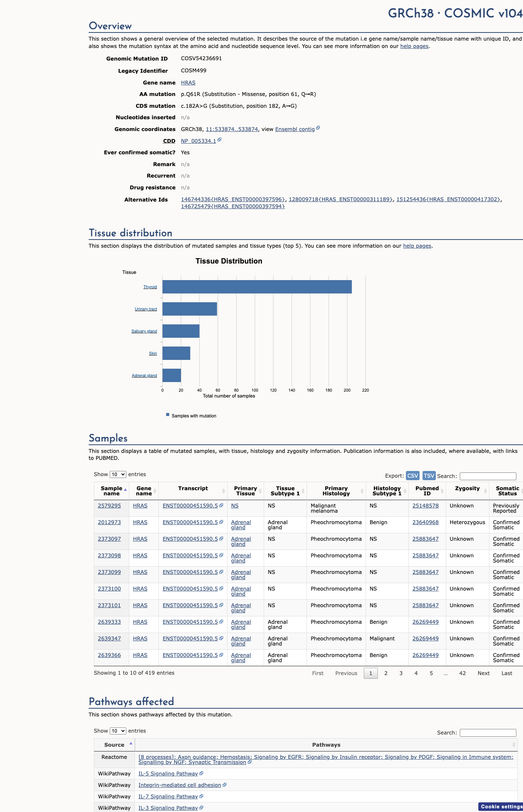Open help pages link in Tissue distribution section
This screenshot has width=523, height=812.
(x=417, y=246)
